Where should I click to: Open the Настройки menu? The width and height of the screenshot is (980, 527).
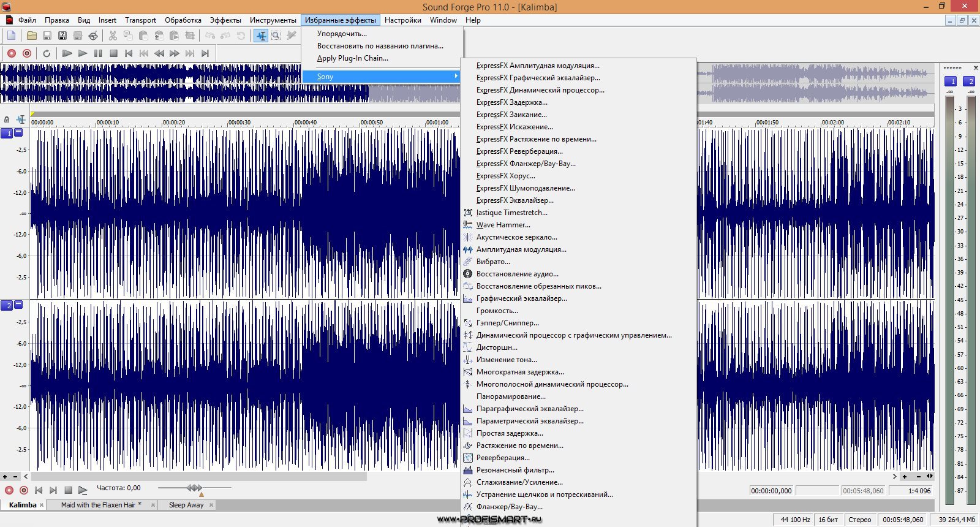402,20
